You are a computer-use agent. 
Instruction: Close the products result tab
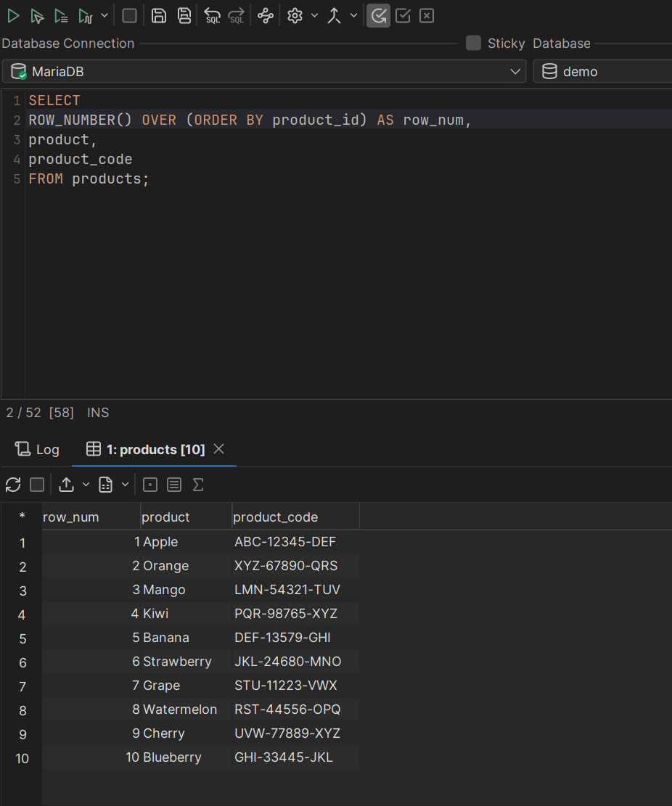[x=219, y=449]
